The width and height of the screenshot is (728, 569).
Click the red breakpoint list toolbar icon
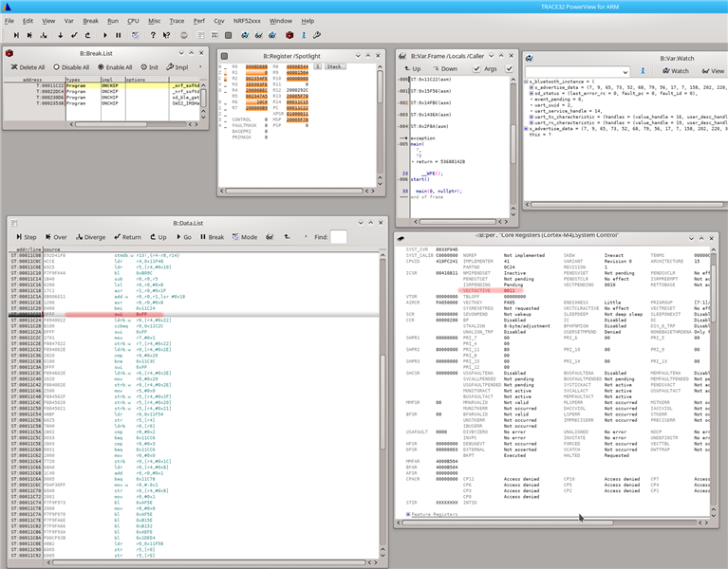(289, 35)
